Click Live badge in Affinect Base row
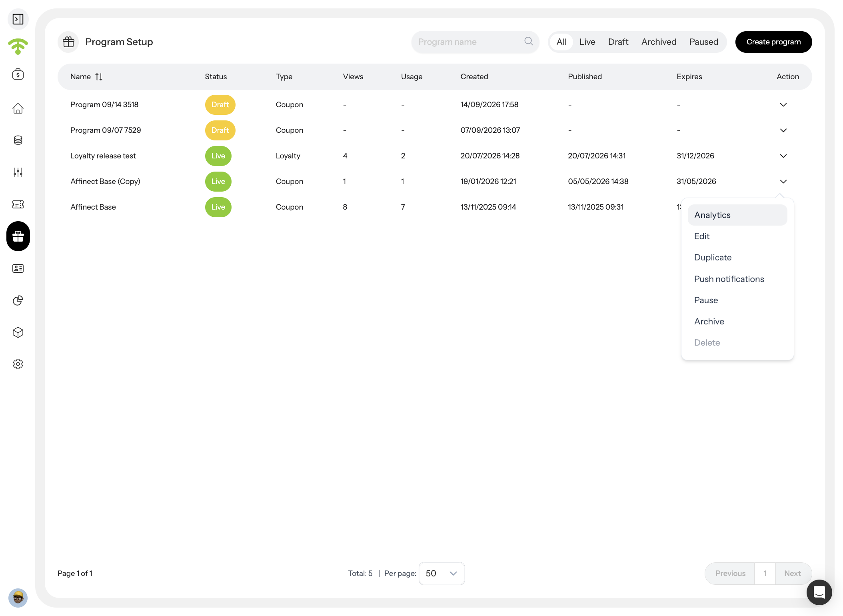Image resolution: width=843 pixels, height=616 pixels. pos(218,207)
